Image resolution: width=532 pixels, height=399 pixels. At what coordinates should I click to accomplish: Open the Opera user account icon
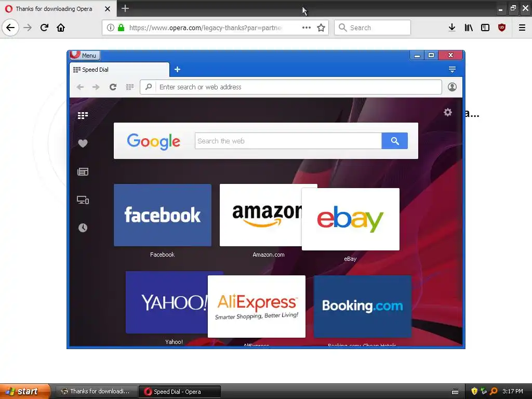452,87
